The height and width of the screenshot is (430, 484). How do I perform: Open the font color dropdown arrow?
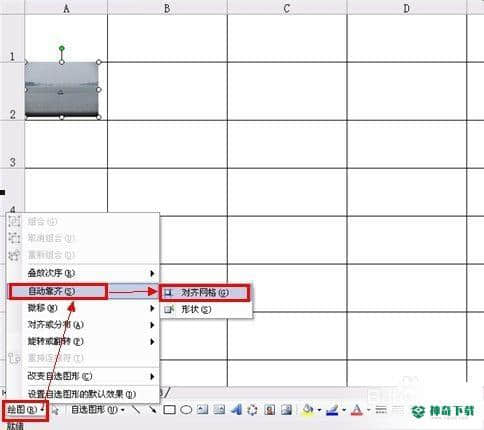click(x=368, y=410)
